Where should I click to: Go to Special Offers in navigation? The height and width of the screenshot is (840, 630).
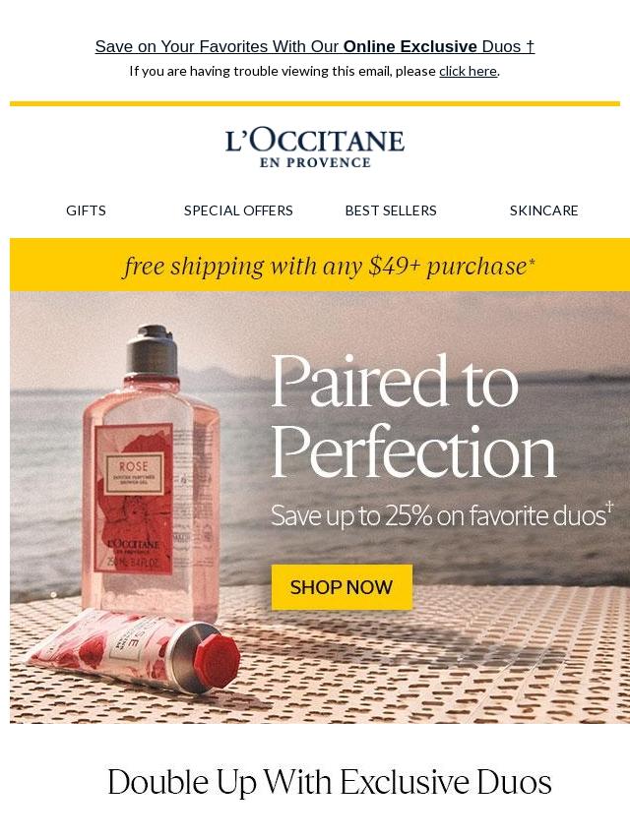pos(238,210)
